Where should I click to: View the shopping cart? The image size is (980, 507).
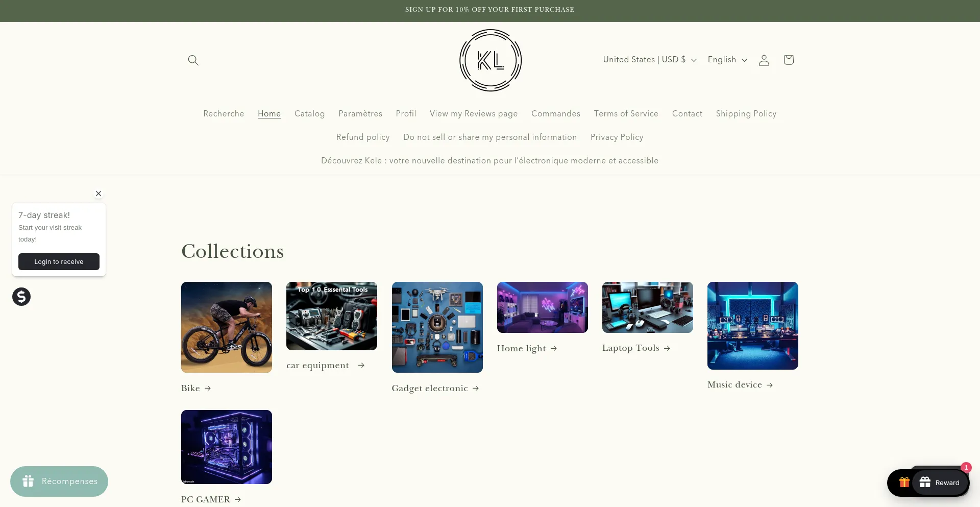[788, 60]
